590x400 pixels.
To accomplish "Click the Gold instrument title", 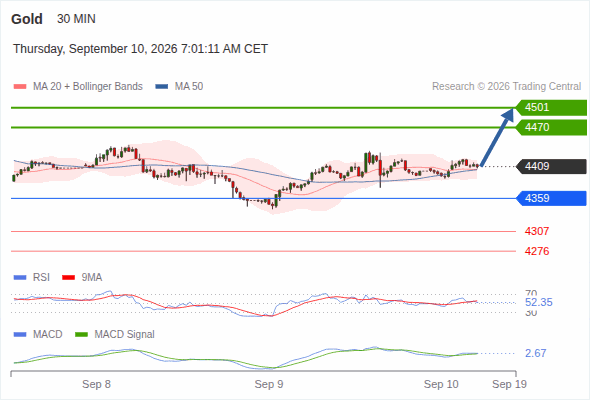I will tap(27, 19).
